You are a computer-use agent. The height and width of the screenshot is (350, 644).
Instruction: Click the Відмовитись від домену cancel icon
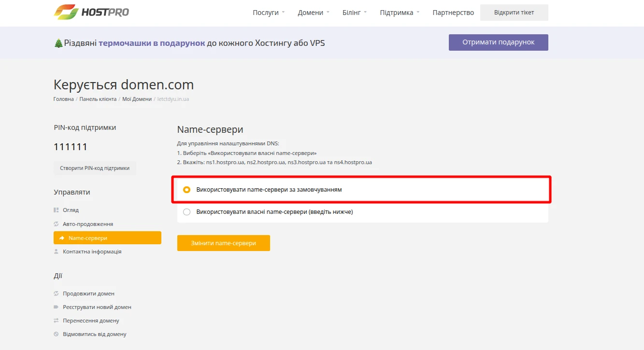click(x=57, y=334)
